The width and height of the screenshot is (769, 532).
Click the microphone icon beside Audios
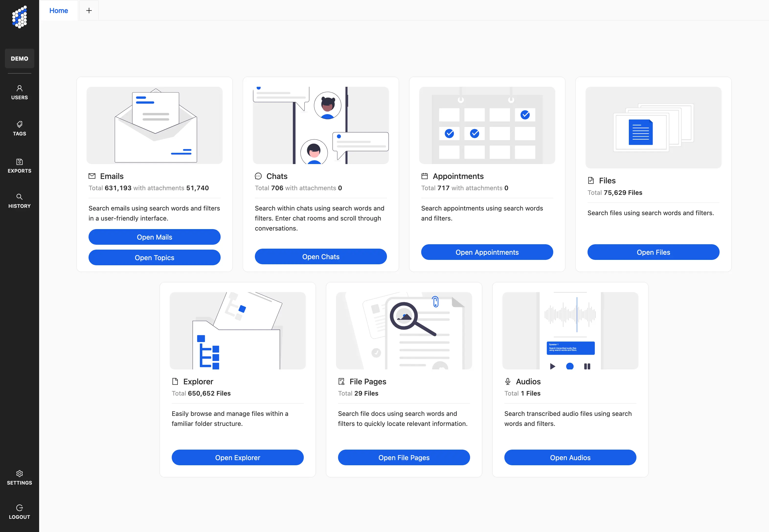tap(508, 381)
